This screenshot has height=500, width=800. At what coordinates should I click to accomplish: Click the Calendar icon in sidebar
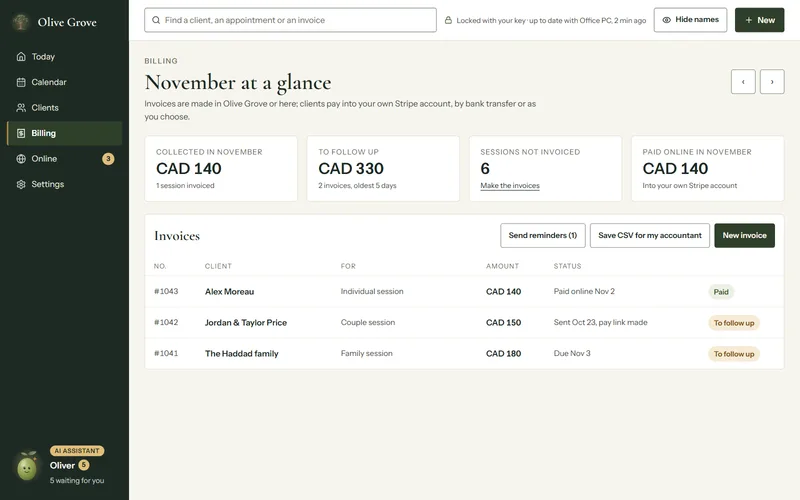point(21,82)
